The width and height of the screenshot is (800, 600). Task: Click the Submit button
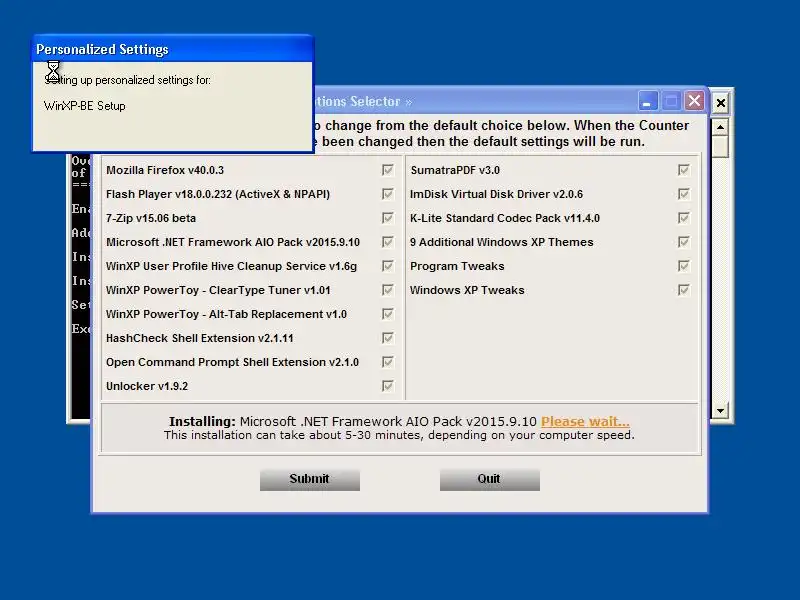(310, 479)
